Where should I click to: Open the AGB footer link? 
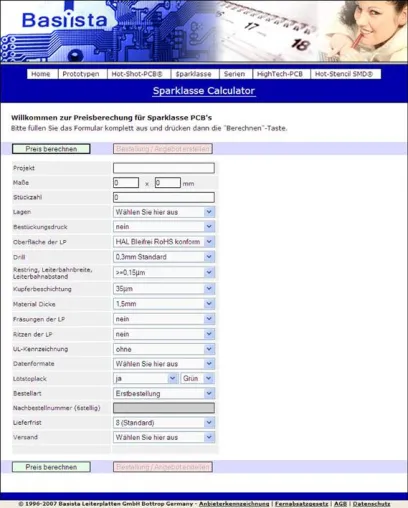coord(340,504)
